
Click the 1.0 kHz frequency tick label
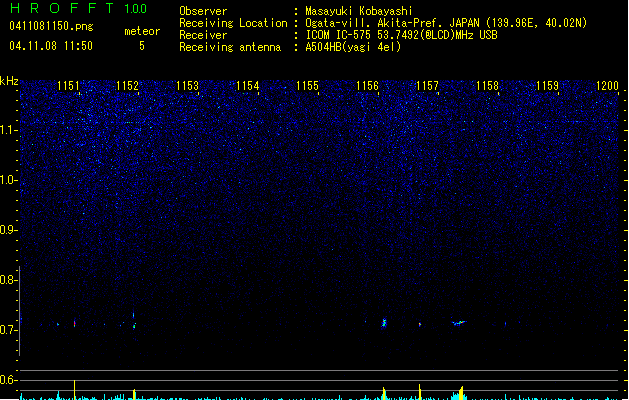point(8,180)
